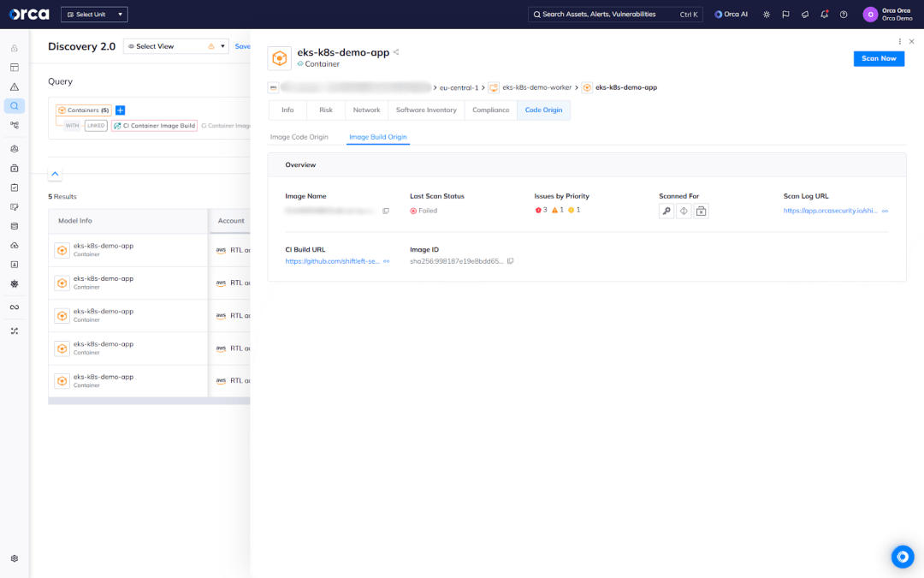Copy the Image ID sha256 value
924x578 pixels.
[x=510, y=260]
